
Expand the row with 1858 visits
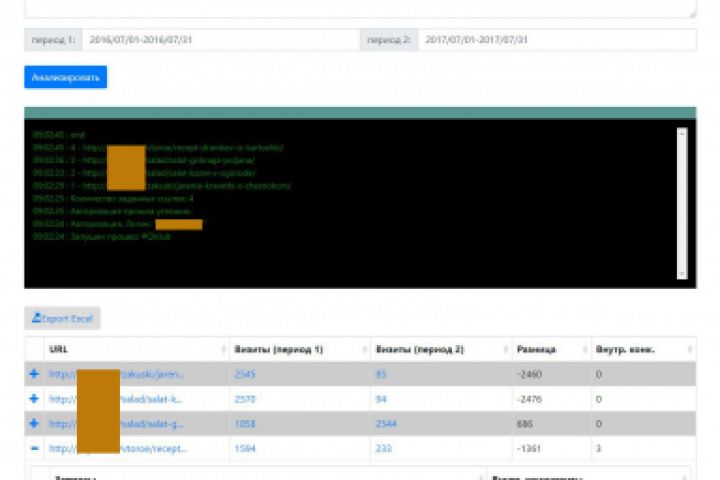(x=34, y=424)
